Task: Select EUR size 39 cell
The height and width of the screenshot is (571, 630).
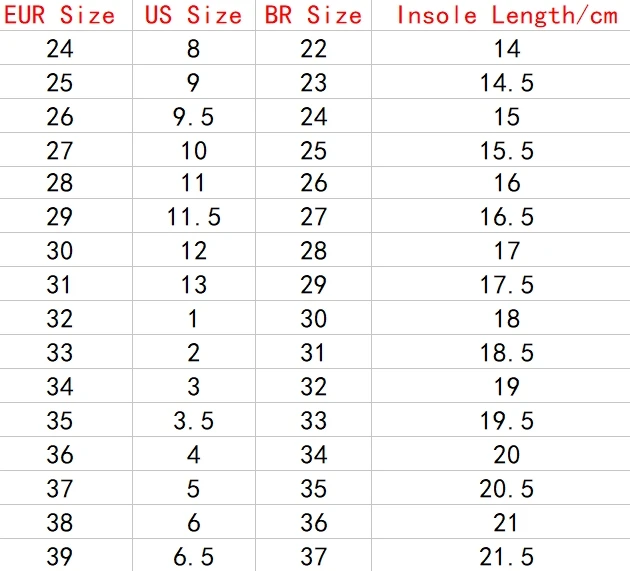Action: coord(60,557)
